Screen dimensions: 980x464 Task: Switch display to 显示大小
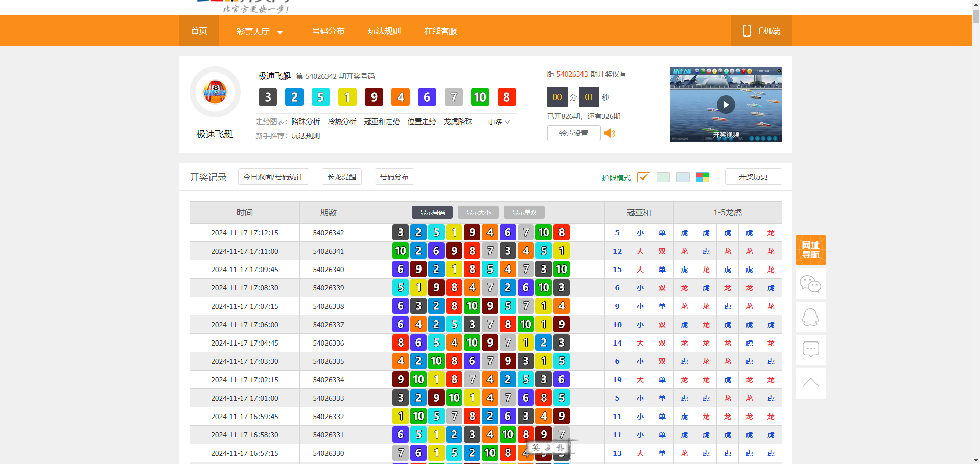(x=478, y=212)
